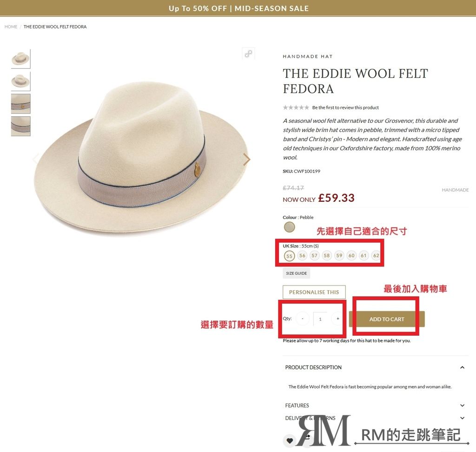This screenshot has height=452, width=476.
Task: Choose UK size 61
Action: click(364, 255)
